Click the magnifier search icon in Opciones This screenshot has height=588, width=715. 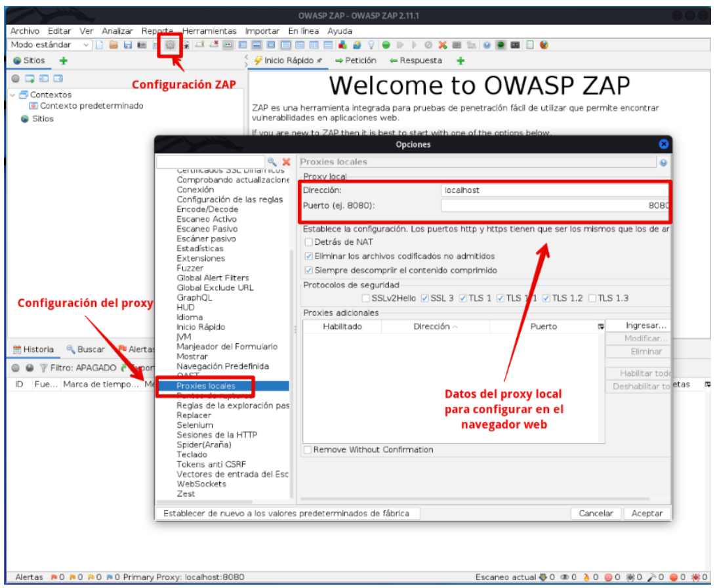[x=272, y=161]
